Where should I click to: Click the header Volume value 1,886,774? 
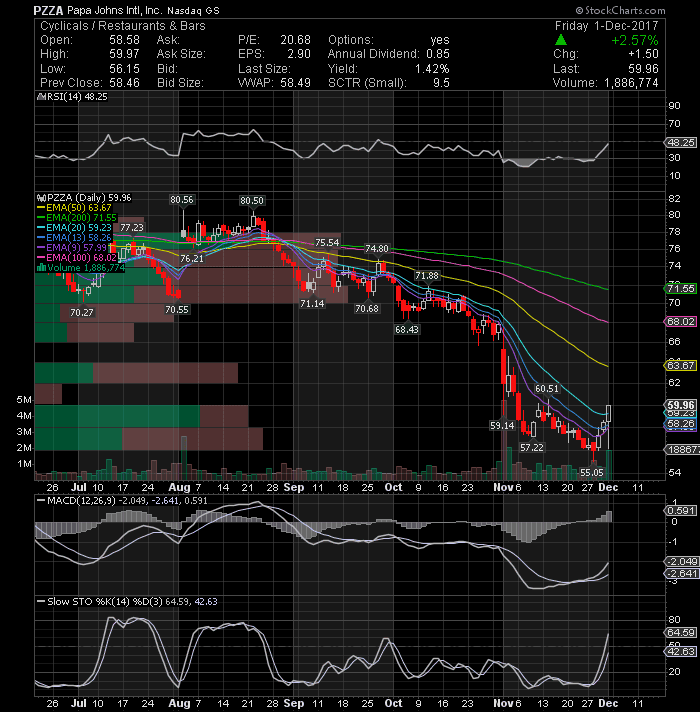[631, 83]
